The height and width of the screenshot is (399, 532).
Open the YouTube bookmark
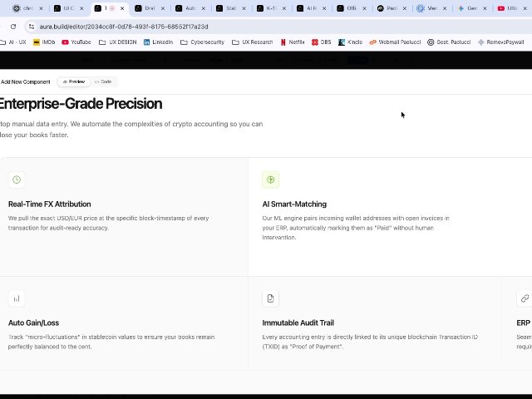pyautogui.click(x=76, y=42)
